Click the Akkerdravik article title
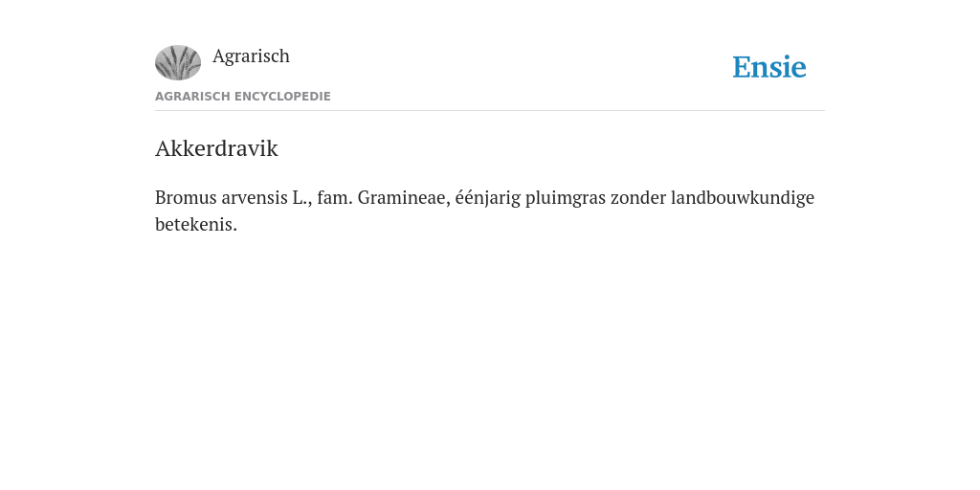 [x=216, y=148]
